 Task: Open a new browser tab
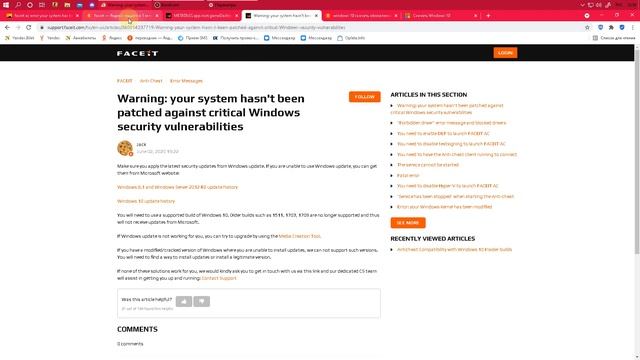tap(488, 16)
